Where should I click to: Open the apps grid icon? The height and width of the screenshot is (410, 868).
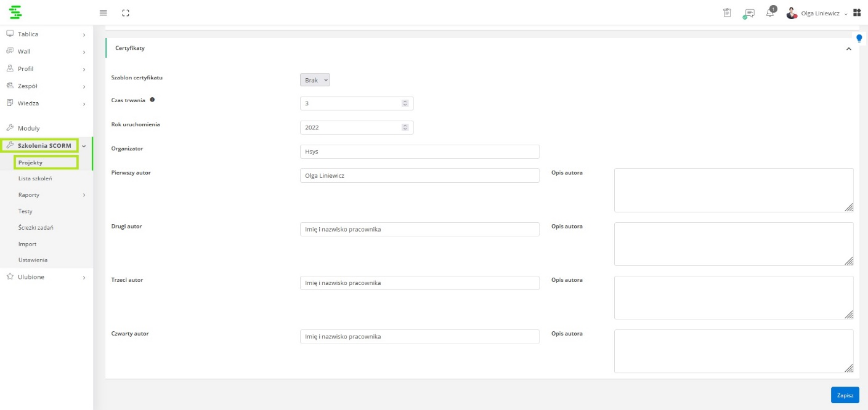pyautogui.click(x=857, y=13)
